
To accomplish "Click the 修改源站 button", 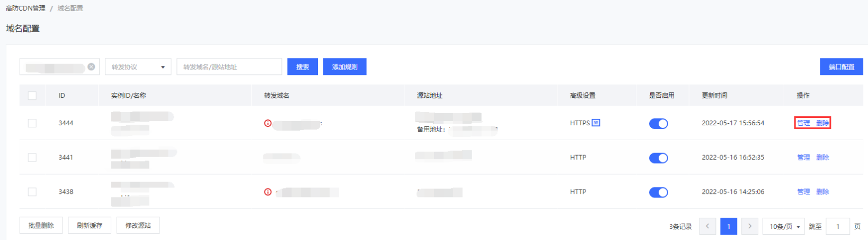I will tap(138, 226).
